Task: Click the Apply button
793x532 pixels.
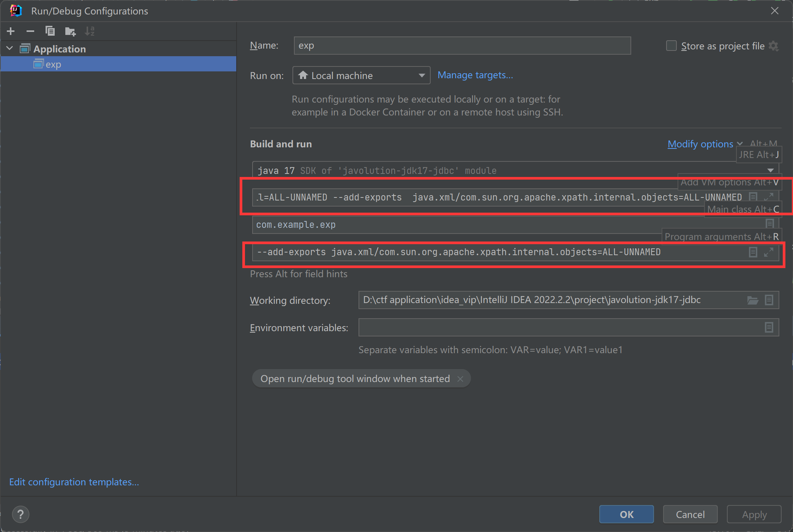Action: coord(754,514)
